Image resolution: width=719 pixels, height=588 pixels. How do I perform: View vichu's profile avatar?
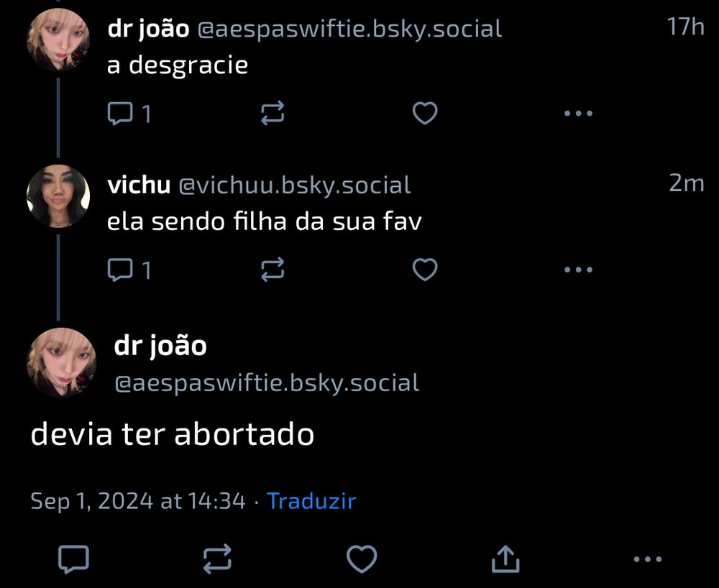pos(58,196)
